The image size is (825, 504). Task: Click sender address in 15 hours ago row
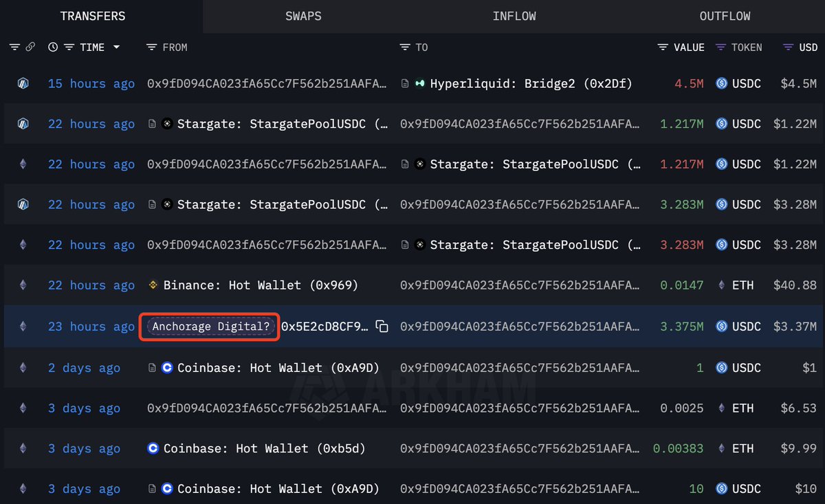(267, 84)
